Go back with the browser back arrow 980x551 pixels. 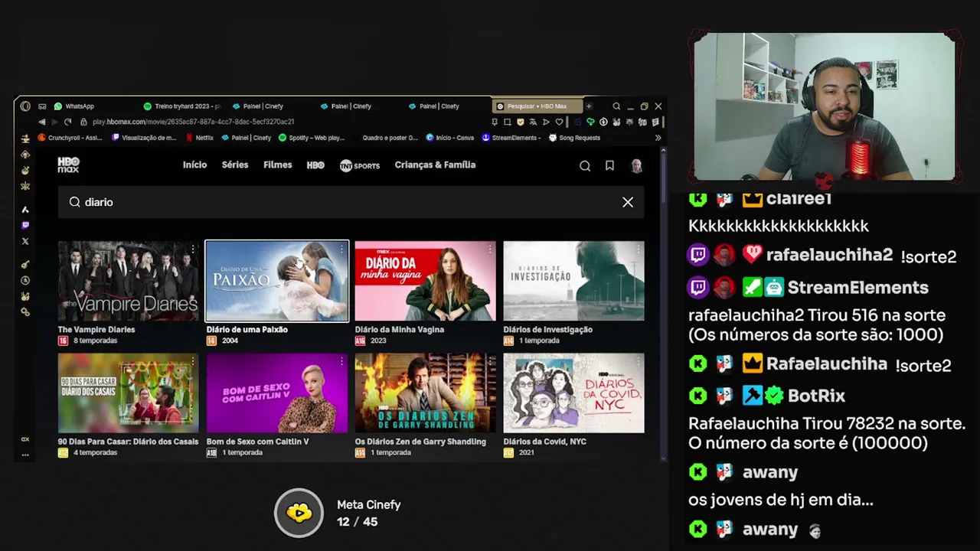pos(41,122)
